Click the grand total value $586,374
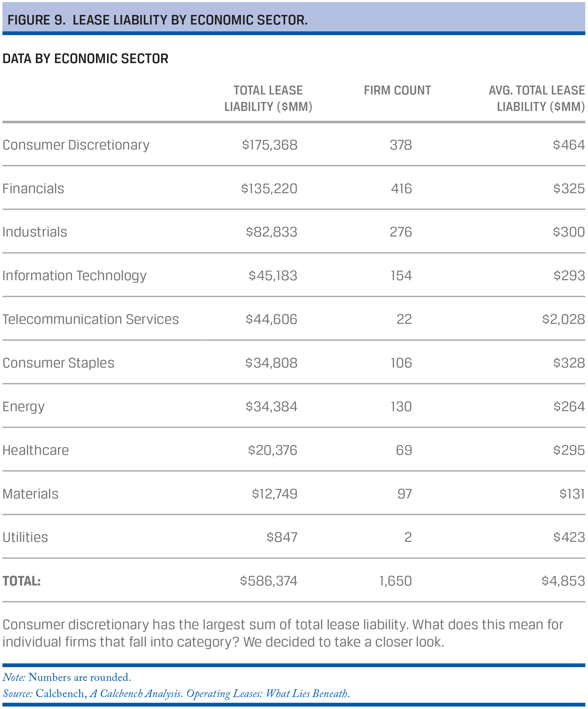 [x=269, y=581]
